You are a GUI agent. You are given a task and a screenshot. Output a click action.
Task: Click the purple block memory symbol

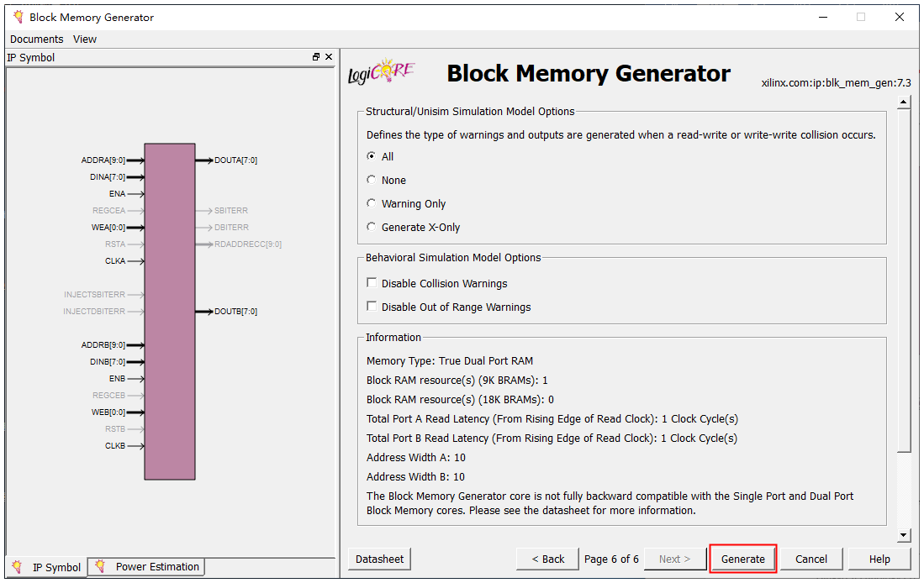(170, 311)
